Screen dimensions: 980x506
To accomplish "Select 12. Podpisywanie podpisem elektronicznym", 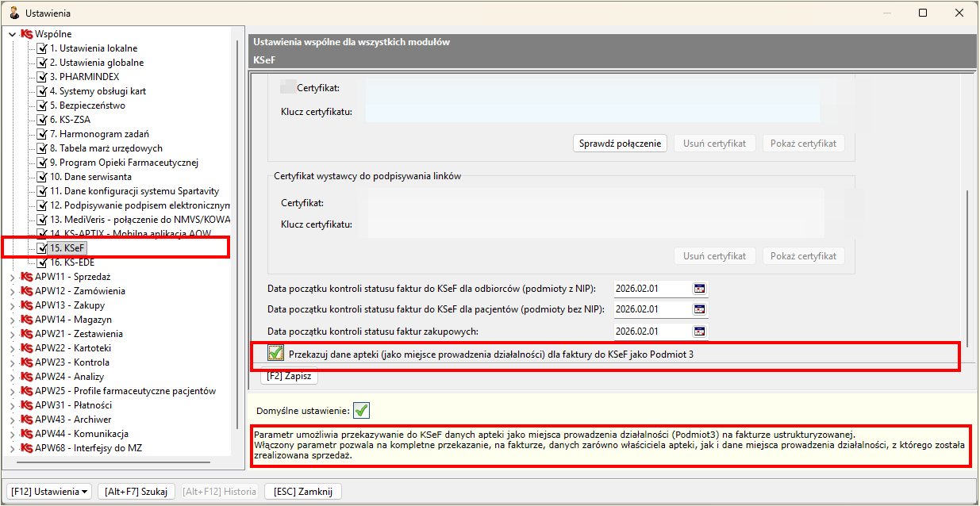I will coord(139,205).
